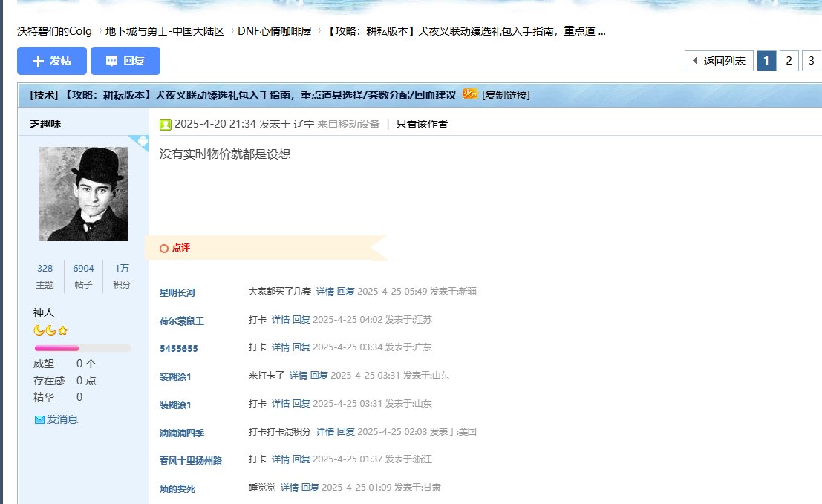Open commenter 烦的要死 profile
Image resolution: width=822 pixels, height=504 pixels.
[177, 489]
